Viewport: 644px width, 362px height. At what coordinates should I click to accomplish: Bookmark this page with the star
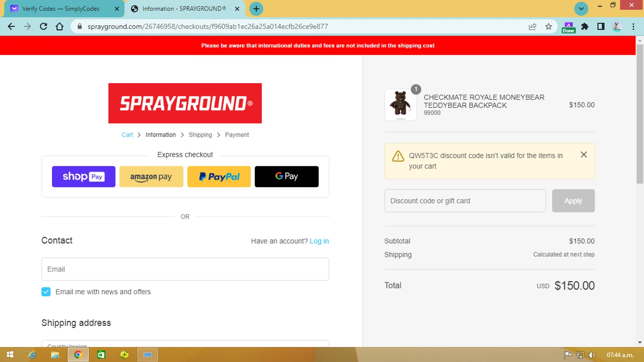(x=549, y=27)
